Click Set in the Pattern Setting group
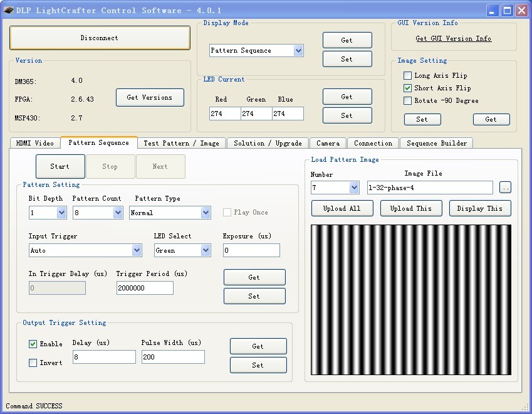The height and width of the screenshot is (414, 532). pos(254,296)
